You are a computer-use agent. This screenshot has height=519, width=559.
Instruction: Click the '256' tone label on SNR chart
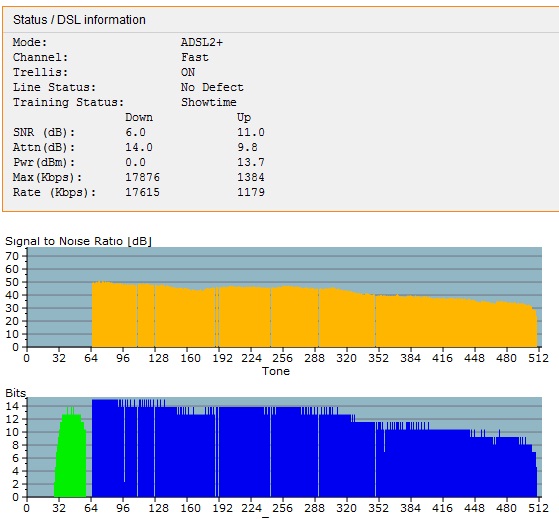(x=282, y=358)
